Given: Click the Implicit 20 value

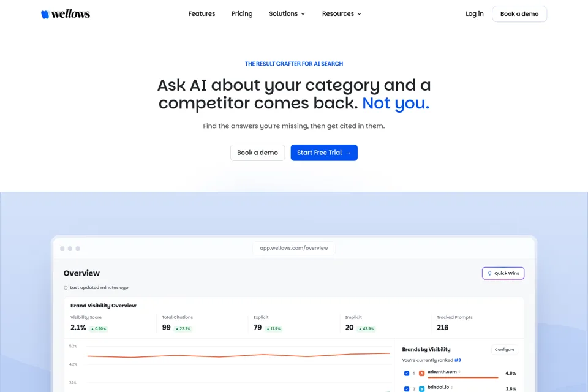Looking at the screenshot, I should (349, 328).
